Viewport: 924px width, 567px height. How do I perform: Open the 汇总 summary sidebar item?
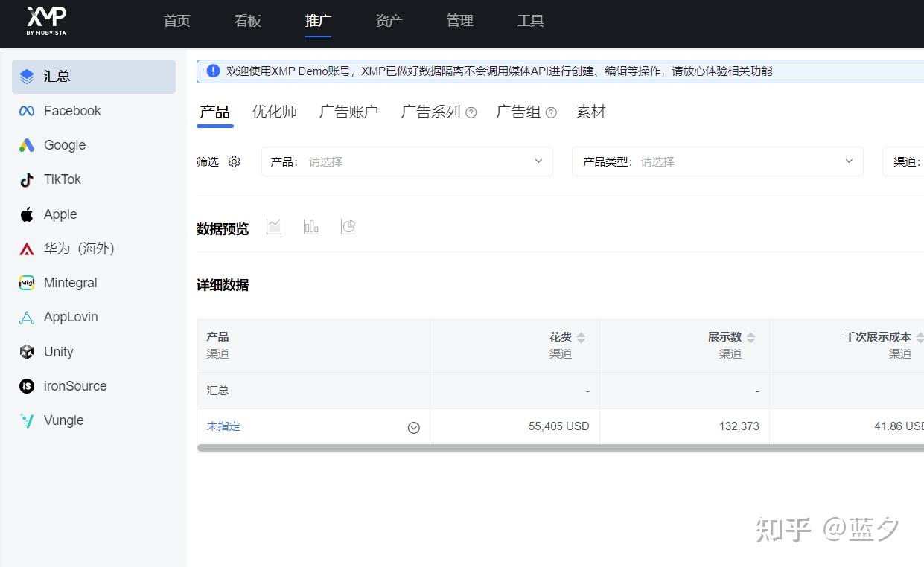94,77
